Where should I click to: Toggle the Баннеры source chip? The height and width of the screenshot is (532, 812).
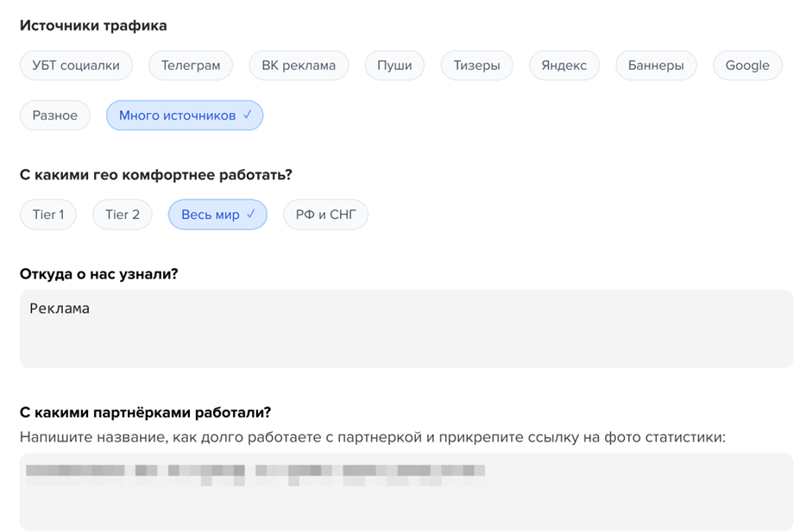click(x=656, y=66)
